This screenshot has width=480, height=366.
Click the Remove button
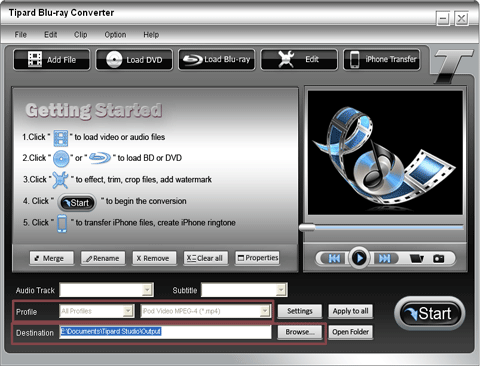point(154,258)
